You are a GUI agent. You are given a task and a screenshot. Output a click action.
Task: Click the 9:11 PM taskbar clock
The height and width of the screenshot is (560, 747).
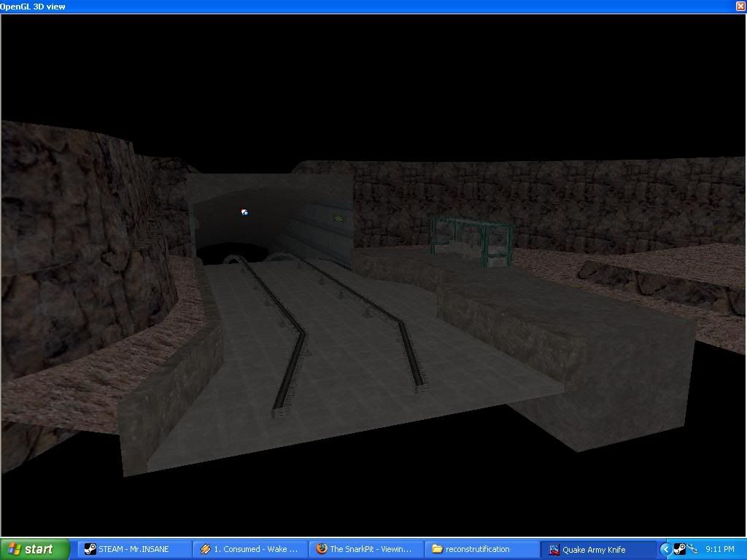coord(719,549)
